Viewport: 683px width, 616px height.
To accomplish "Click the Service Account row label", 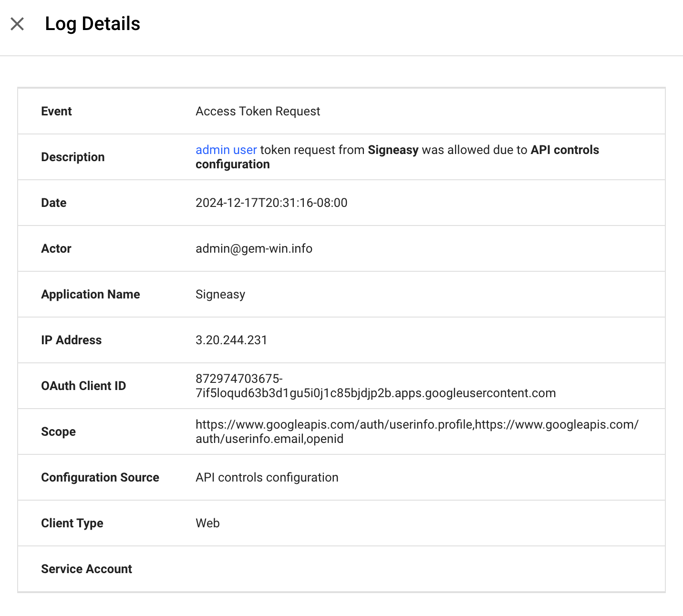I will click(x=86, y=569).
